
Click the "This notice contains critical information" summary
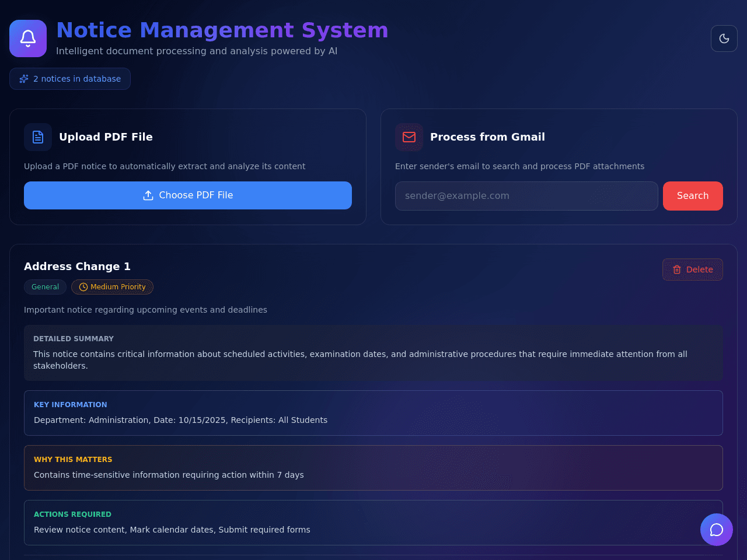[x=360, y=360]
